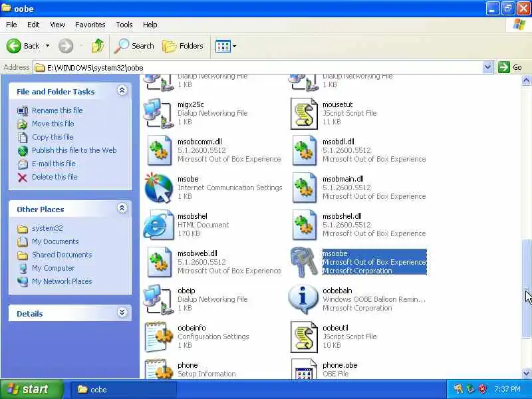Image resolution: width=532 pixels, height=399 pixels.
Task: Click the scroll down arrow
Action: [526, 373]
